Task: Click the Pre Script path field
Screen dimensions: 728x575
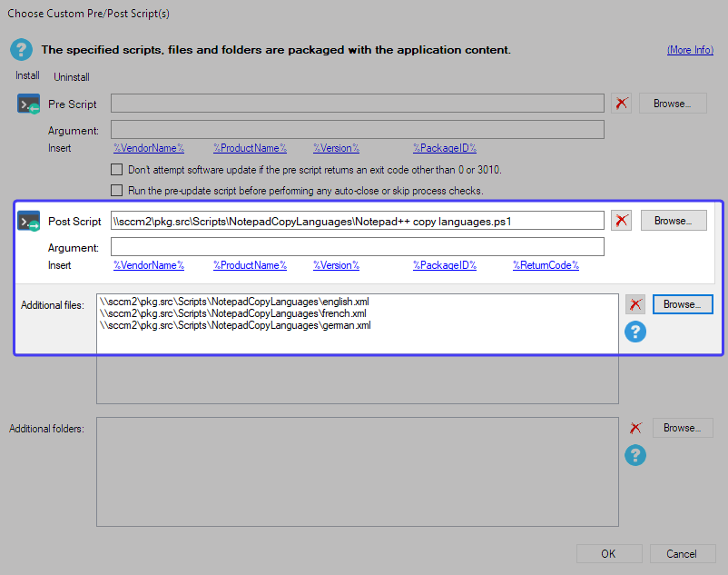Action: pyautogui.click(x=358, y=104)
